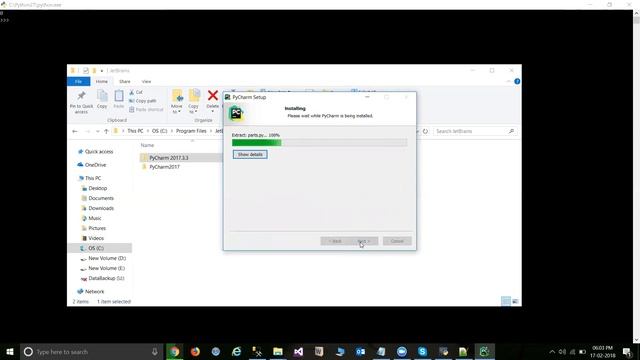Click OS (C:) breadcrumb in address bar
Image resolution: width=640 pixels, height=360 pixels.
(x=160, y=131)
